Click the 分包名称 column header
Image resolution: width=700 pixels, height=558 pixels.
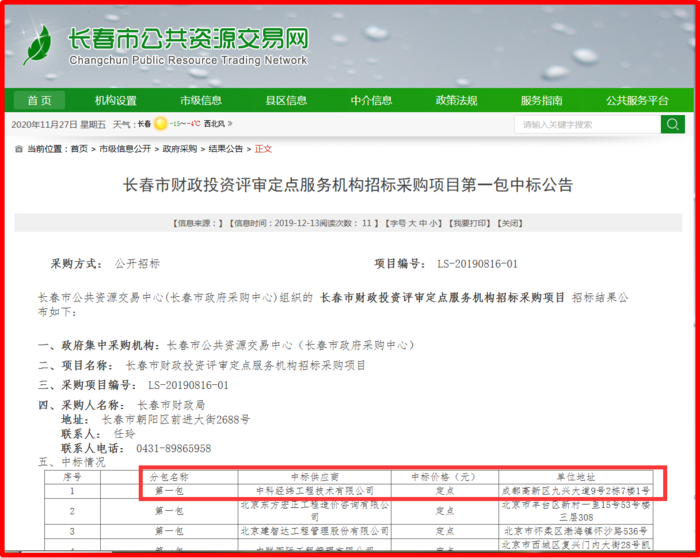[169, 477]
